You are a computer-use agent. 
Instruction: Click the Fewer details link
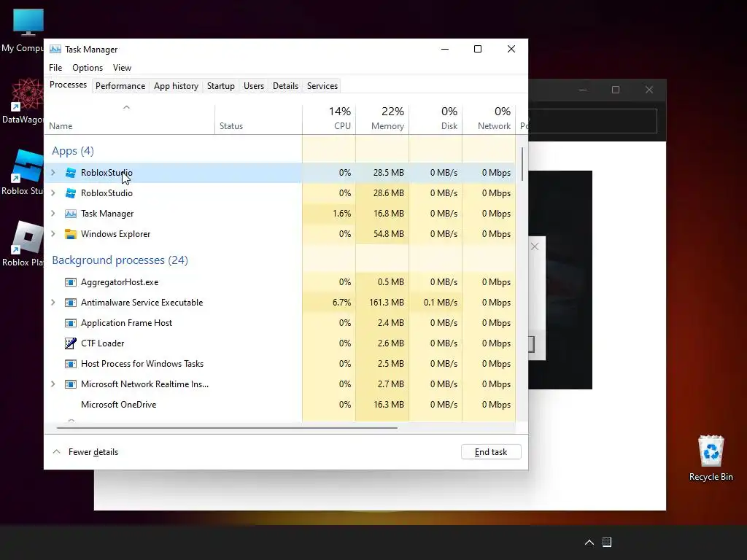click(x=93, y=452)
